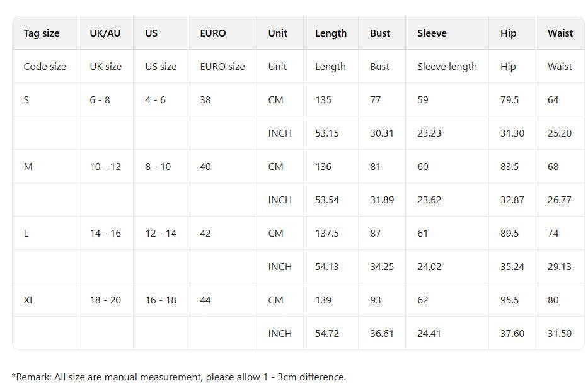
Task: Click the bold "Sleeve" column header
Action: [x=432, y=33]
